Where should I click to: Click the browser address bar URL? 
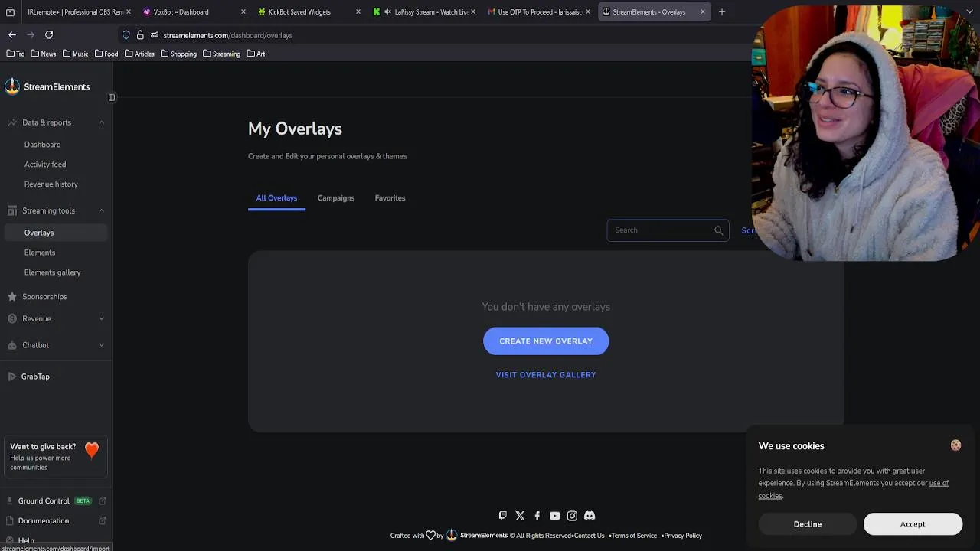pyautogui.click(x=228, y=35)
